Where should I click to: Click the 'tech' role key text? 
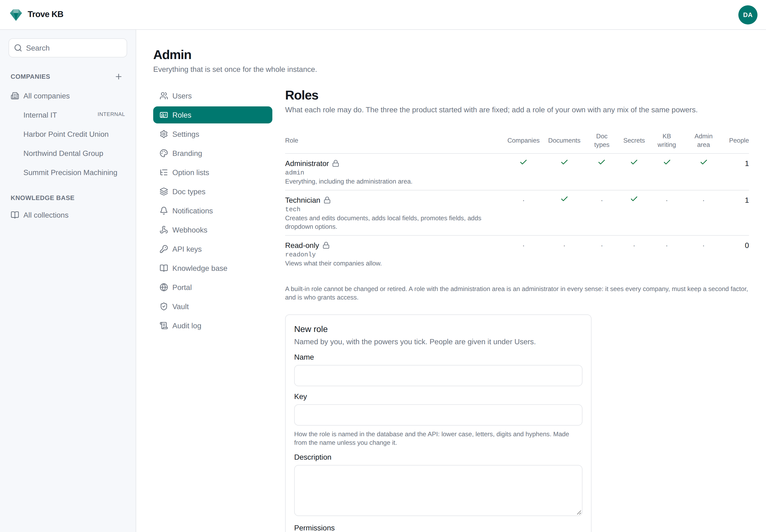coord(293,209)
